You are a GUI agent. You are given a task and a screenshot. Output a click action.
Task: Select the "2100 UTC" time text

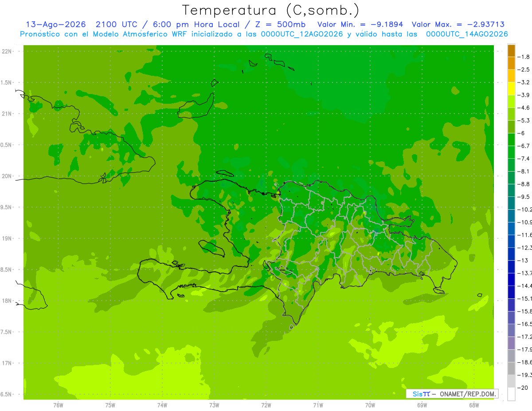pyautogui.click(x=117, y=25)
